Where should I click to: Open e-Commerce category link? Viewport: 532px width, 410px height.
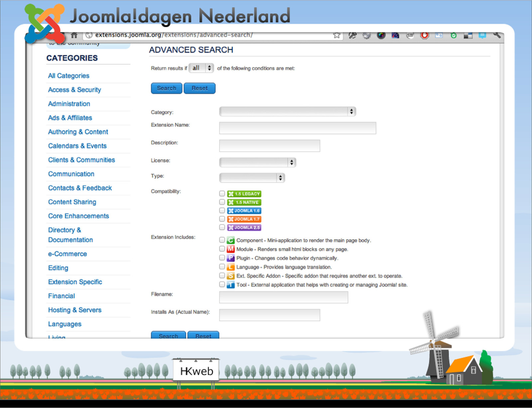(x=67, y=254)
